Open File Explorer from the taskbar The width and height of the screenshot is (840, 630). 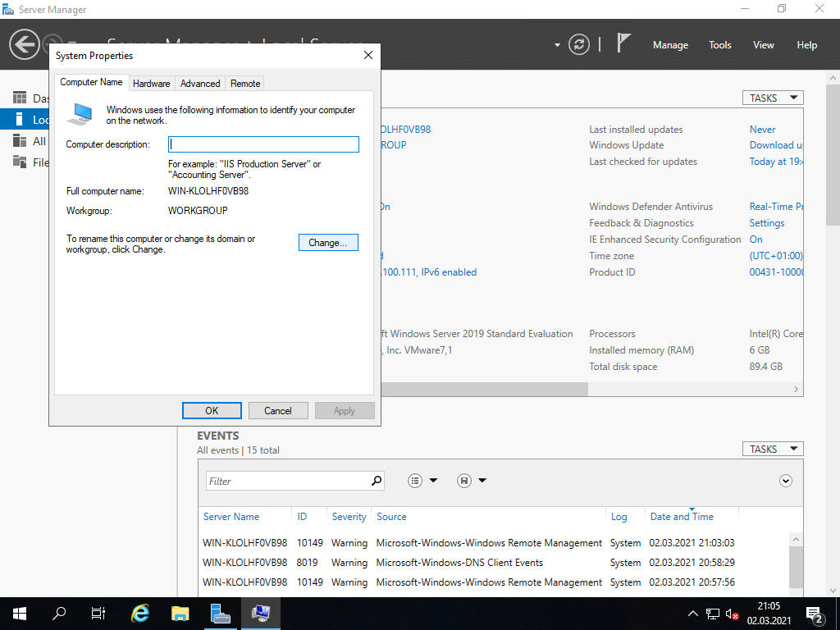point(180,613)
